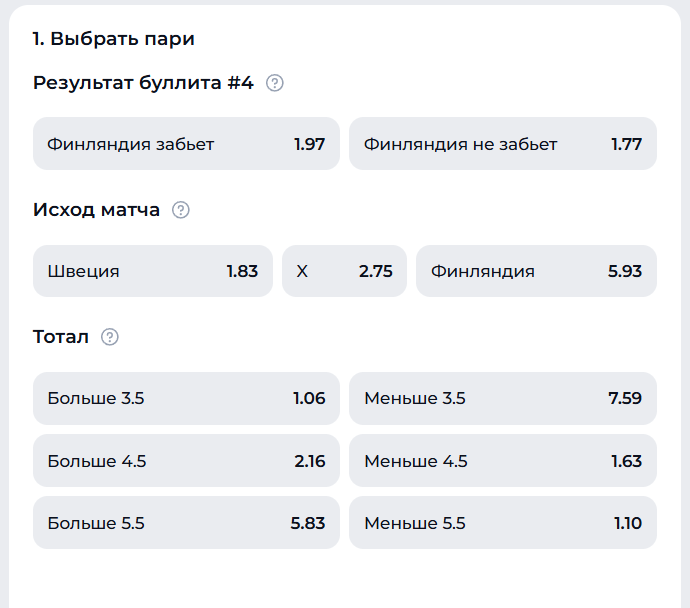The height and width of the screenshot is (608, 690).
Task: Select the Меньше 5.5 total bet
Action: 502,523
